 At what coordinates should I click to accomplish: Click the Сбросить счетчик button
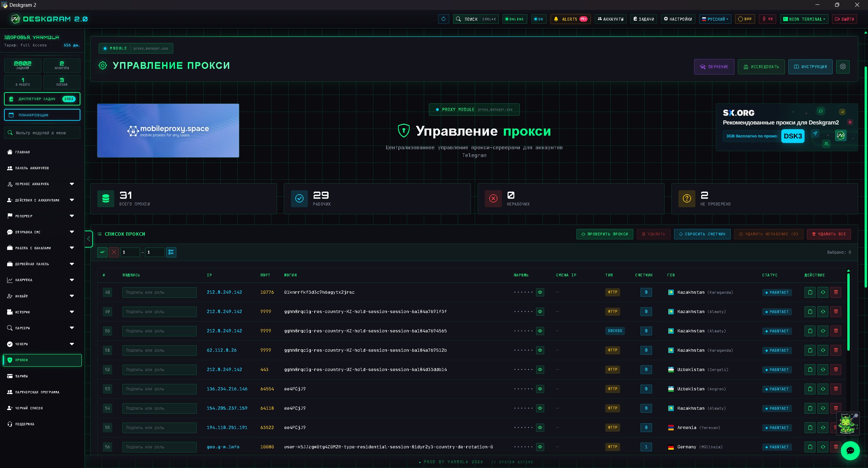point(702,234)
